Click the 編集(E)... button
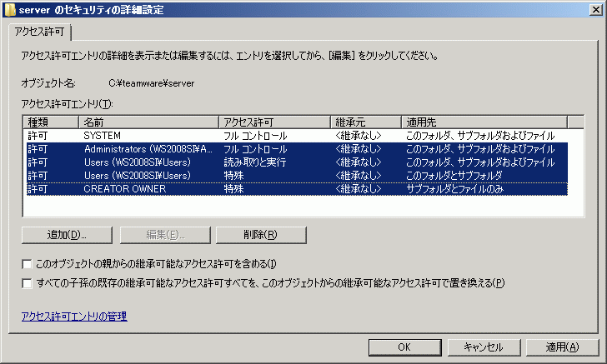 coord(165,235)
